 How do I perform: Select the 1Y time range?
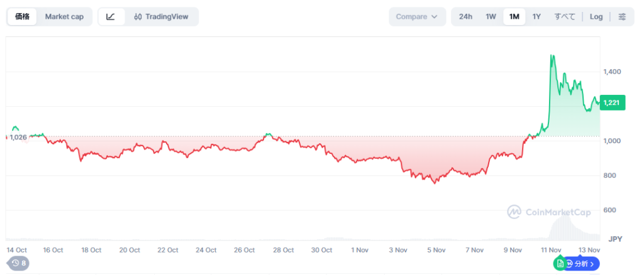(x=536, y=17)
